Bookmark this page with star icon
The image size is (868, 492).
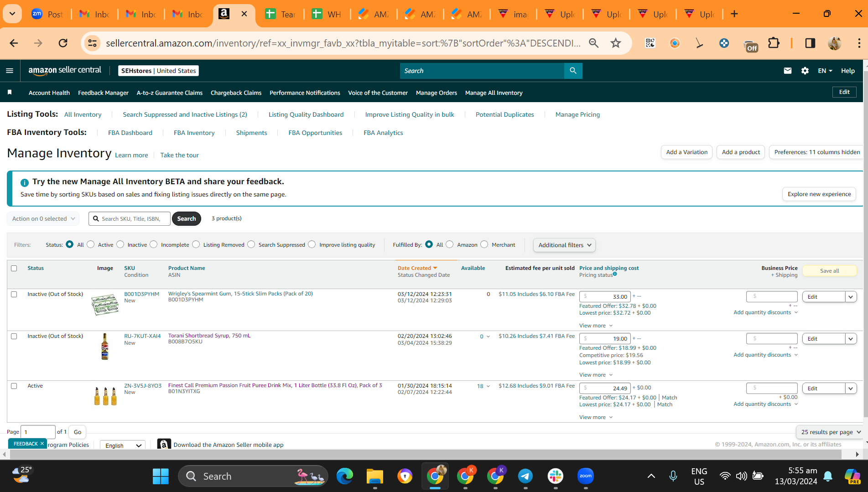(x=616, y=43)
